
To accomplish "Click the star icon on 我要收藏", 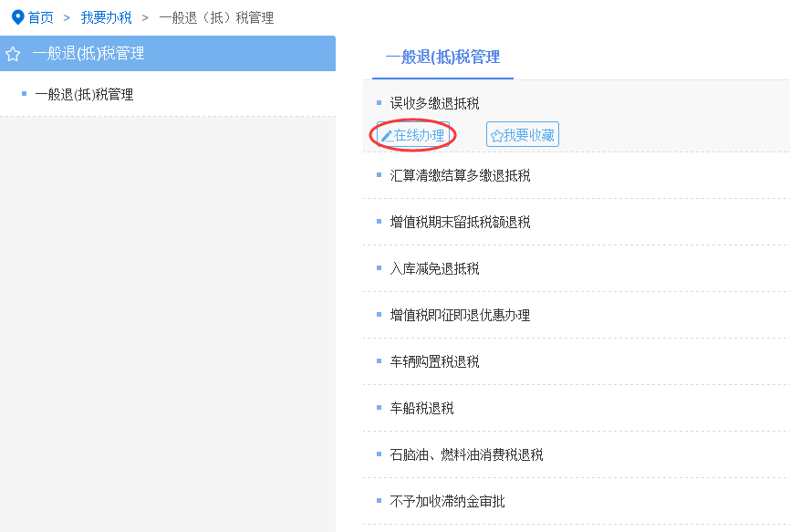I will tap(497, 136).
